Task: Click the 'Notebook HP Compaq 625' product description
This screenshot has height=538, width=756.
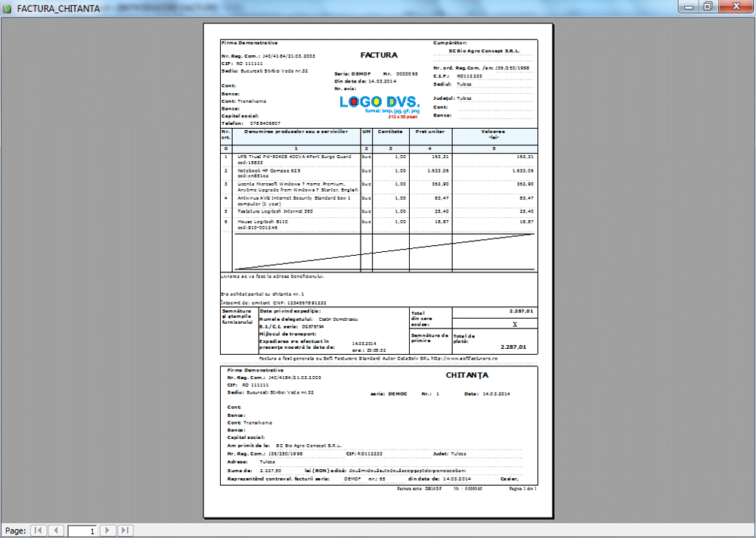Action: (x=269, y=173)
